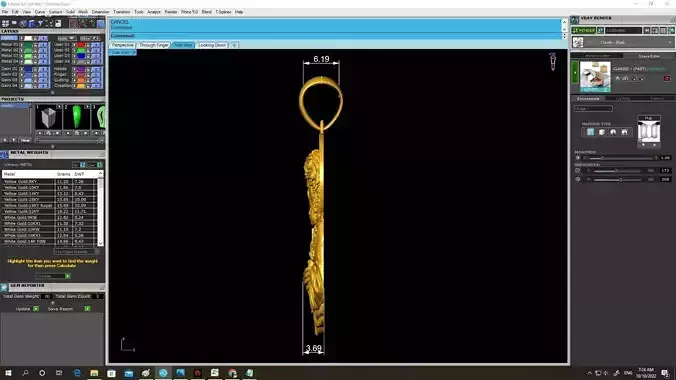This screenshot has height=380, width=676.
Task: Click the first small icon under the Classic scene name
Action: pyautogui.click(x=617, y=79)
